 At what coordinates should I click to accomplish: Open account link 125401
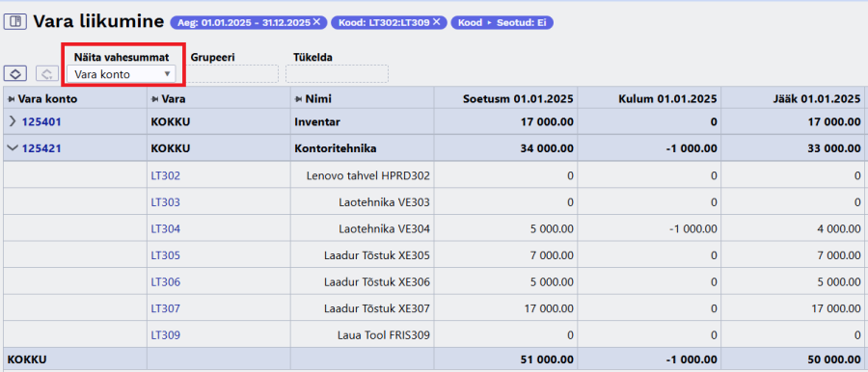(x=41, y=122)
